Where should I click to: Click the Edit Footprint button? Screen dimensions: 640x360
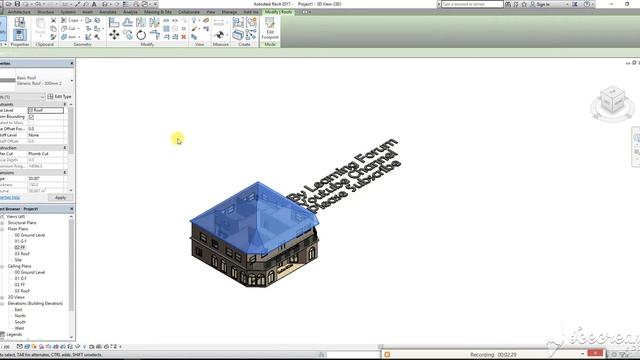click(x=270, y=29)
